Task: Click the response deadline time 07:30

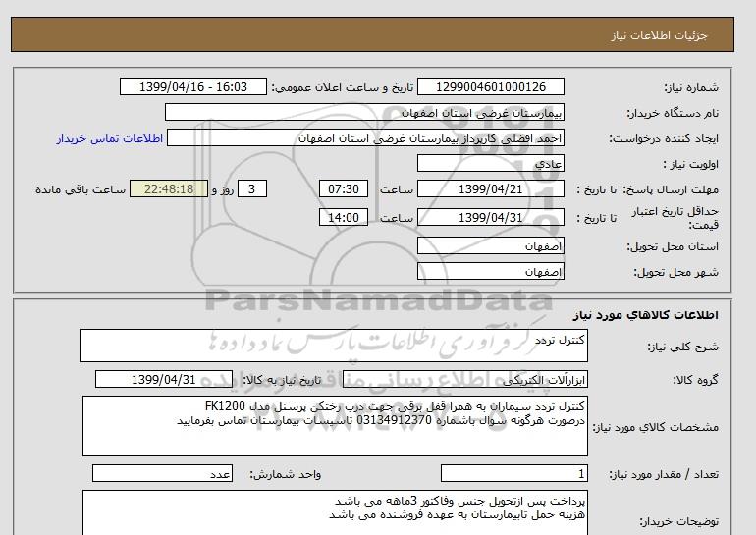Action: (344, 188)
